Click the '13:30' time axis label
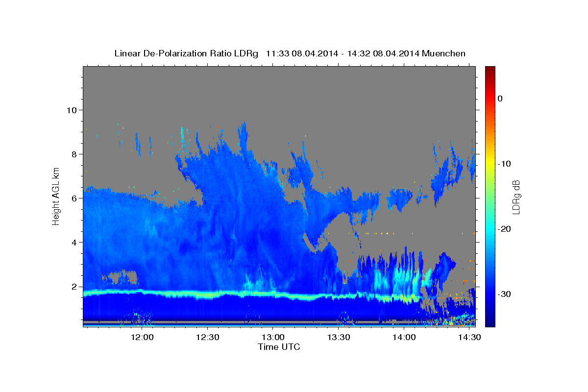 coord(338,337)
